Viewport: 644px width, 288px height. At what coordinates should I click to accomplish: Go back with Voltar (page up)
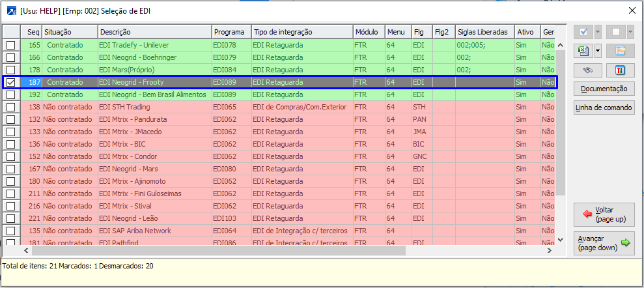pos(604,214)
